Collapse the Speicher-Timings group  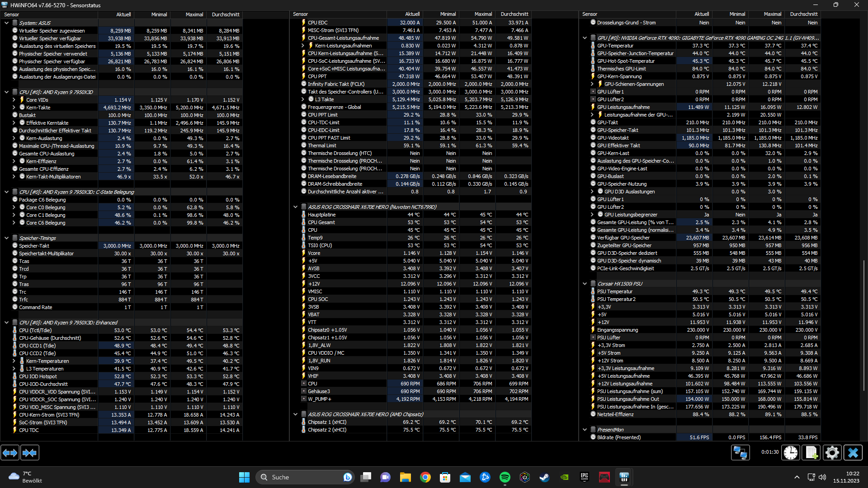point(7,238)
